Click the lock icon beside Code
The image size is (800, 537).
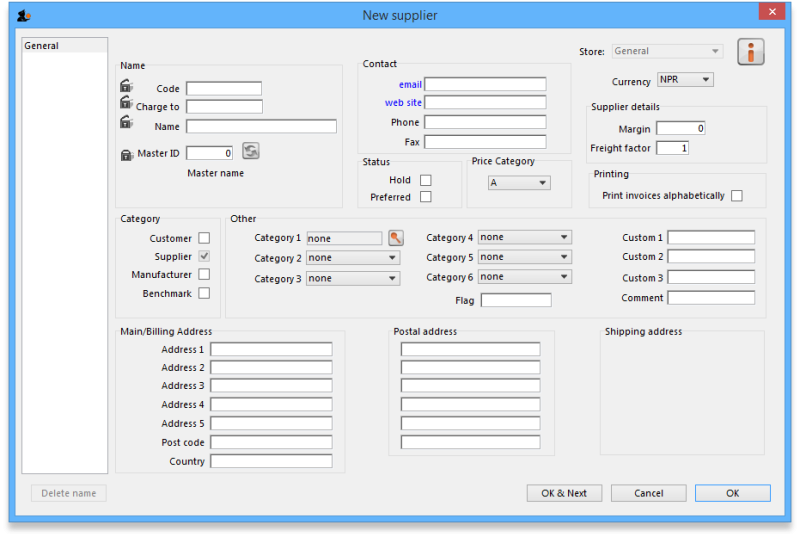(126, 86)
